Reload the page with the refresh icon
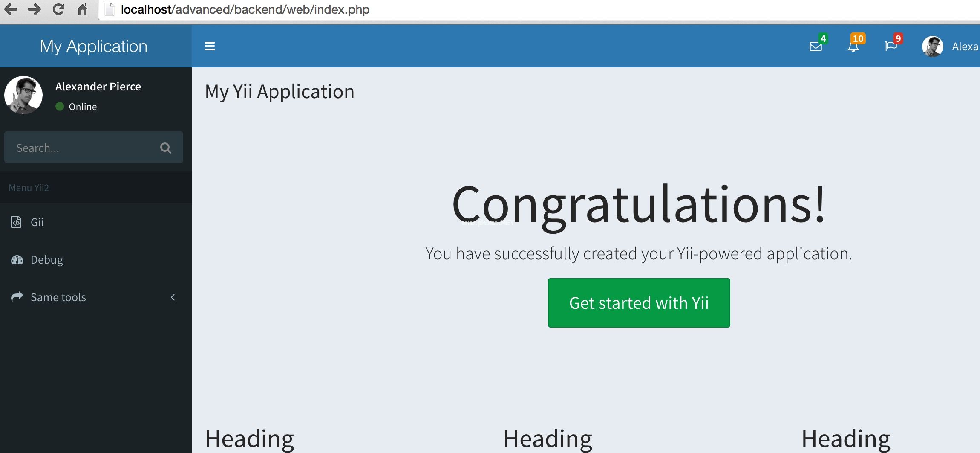The height and width of the screenshot is (453, 980). pyautogui.click(x=58, y=9)
